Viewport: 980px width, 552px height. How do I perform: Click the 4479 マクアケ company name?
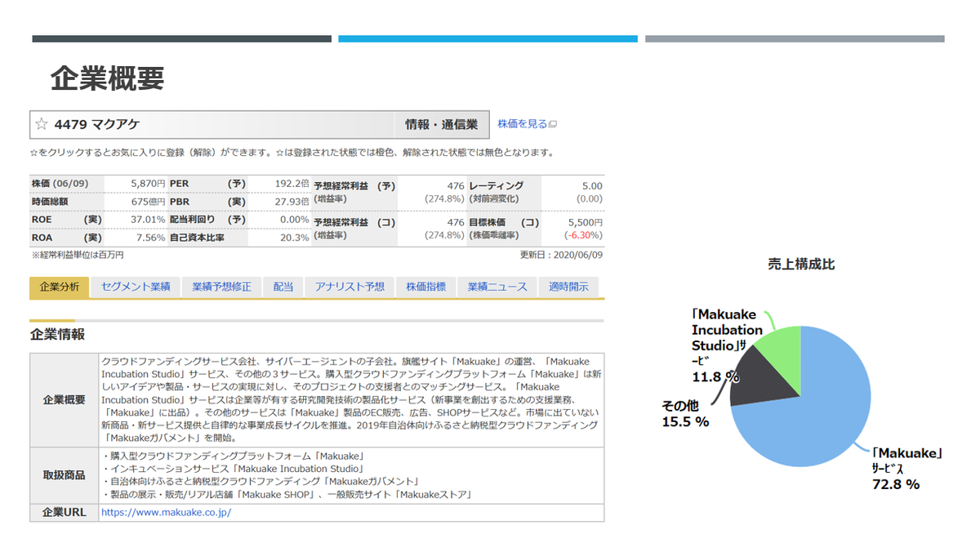tap(96, 125)
